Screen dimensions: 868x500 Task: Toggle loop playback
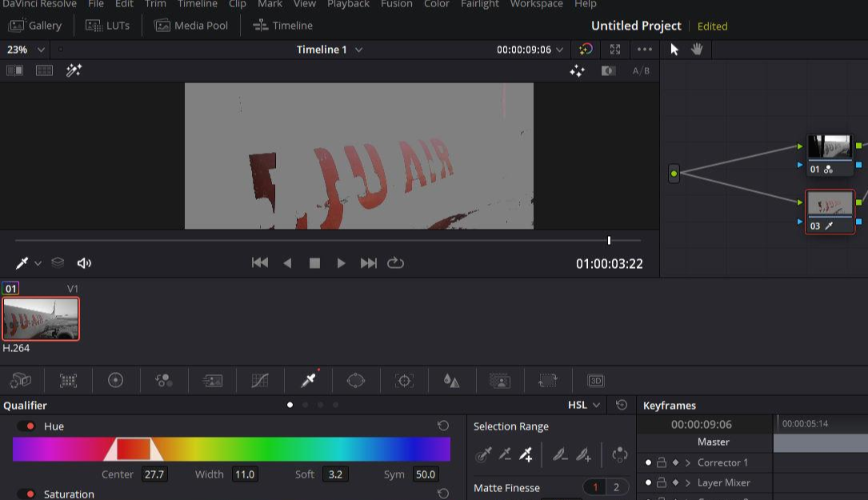(395, 263)
